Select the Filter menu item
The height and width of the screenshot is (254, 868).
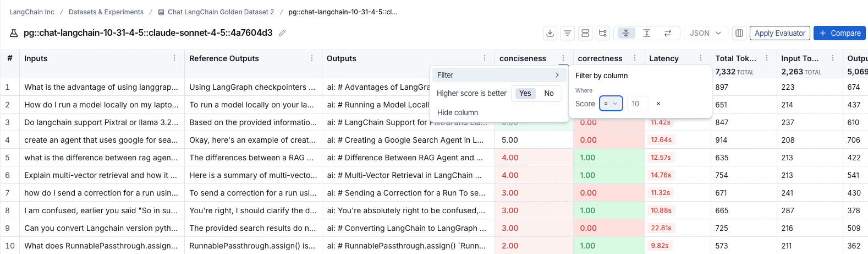pos(498,75)
